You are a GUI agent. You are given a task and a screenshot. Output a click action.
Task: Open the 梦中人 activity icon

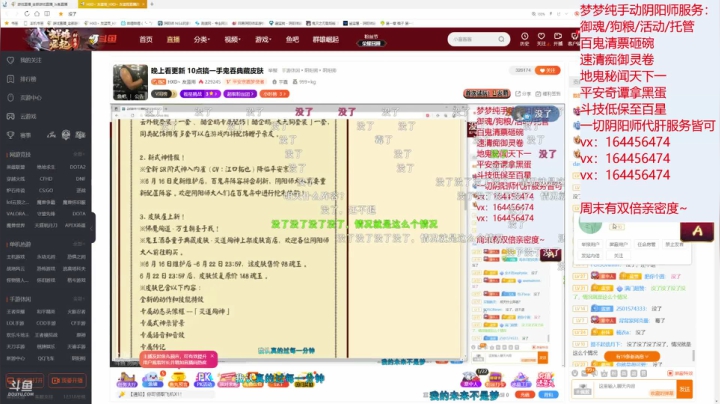click(x=471, y=380)
